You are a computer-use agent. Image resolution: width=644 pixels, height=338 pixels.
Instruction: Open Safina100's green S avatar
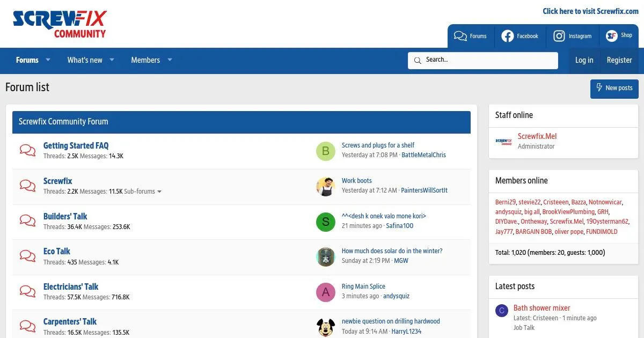pyautogui.click(x=325, y=222)
